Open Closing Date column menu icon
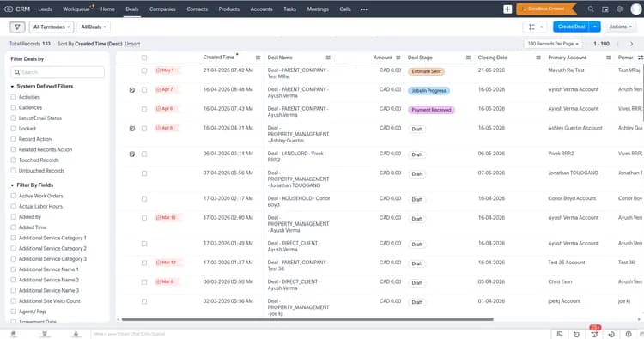644x339 pixels. 538,58
